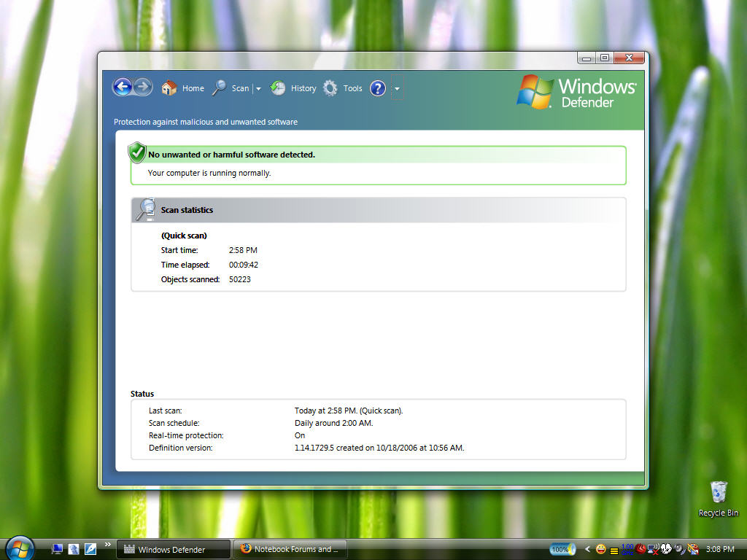The image size is (747, 560).
Task: Click the 'Scan statistics' header text
Action: click(x=187, y=210)
